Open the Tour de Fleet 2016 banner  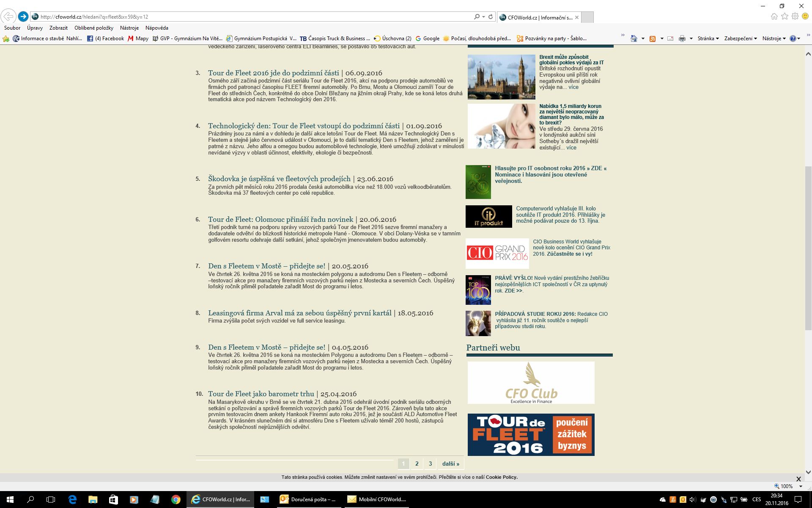tap(531, 435)
